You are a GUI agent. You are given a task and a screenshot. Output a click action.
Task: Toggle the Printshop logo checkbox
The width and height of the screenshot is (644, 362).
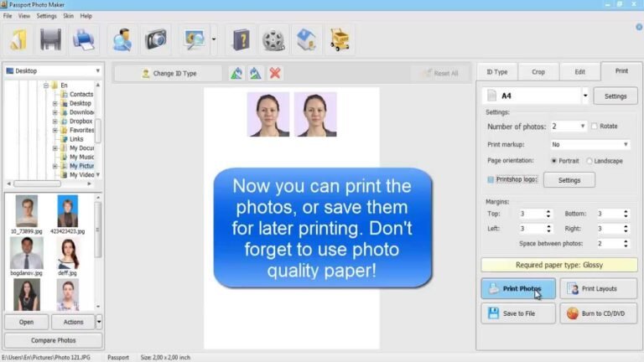pyautogui.click(x=491, y=179)
